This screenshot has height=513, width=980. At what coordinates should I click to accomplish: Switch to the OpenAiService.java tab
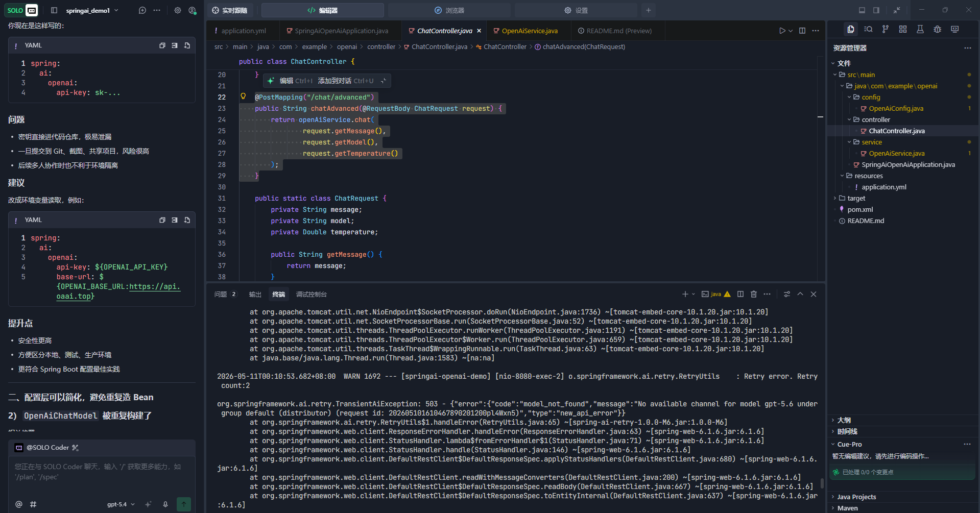pyautogui.click(x=529, y=31)
